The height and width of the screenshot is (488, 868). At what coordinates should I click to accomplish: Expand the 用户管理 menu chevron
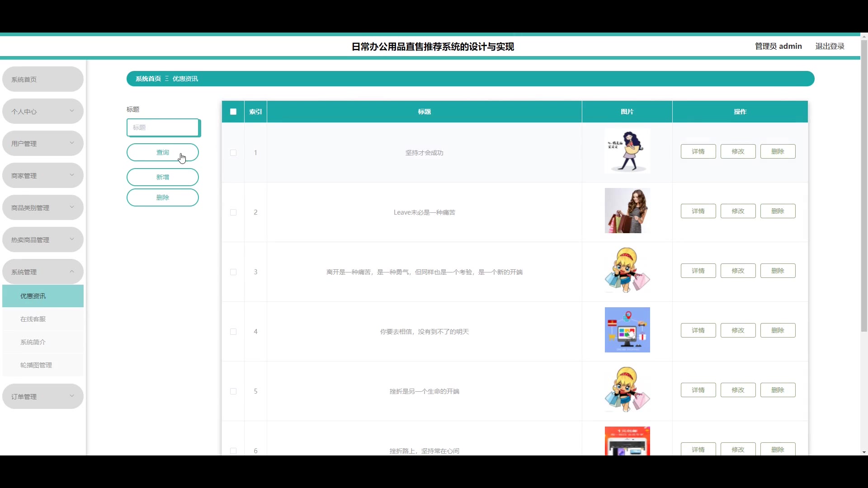[72, 143]
